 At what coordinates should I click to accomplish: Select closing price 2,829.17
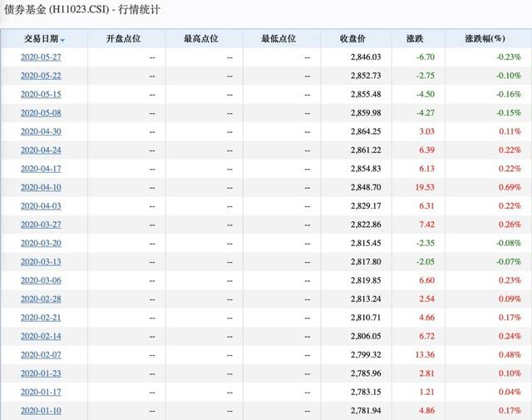pos(366,206)
